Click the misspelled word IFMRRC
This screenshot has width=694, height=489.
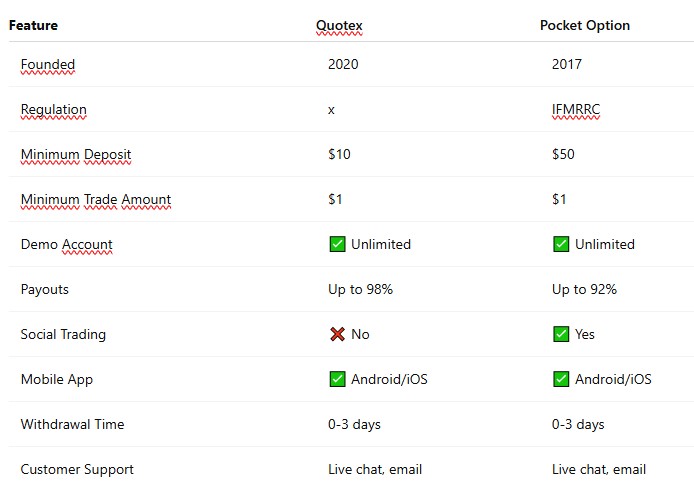576,109
